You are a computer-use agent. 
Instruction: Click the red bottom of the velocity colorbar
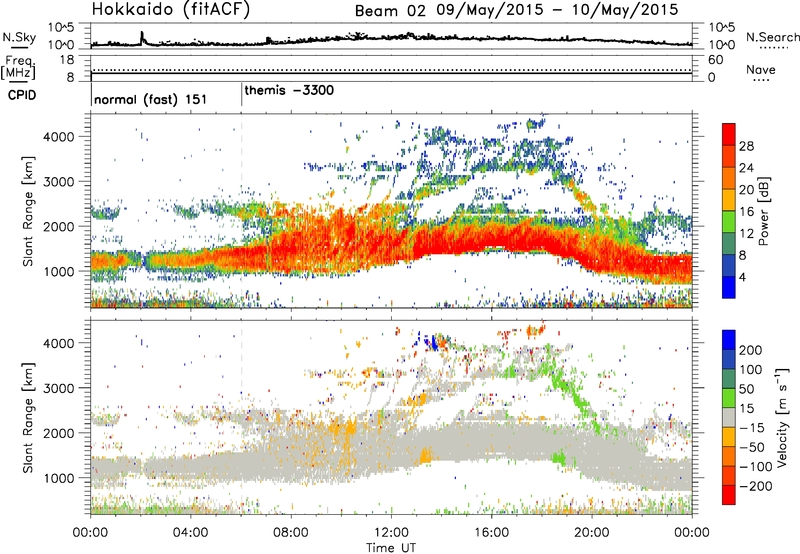[x=729, y=495]
